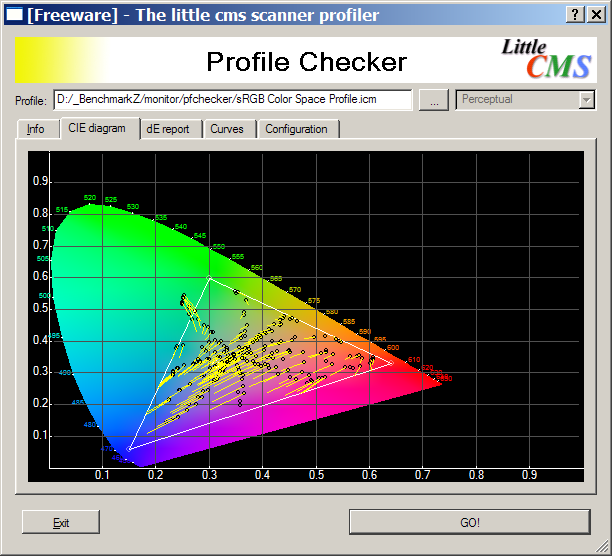This screenshot has width=612, height=556.
Task: Click the 'Profile:' label
Action: click(31, 101)
